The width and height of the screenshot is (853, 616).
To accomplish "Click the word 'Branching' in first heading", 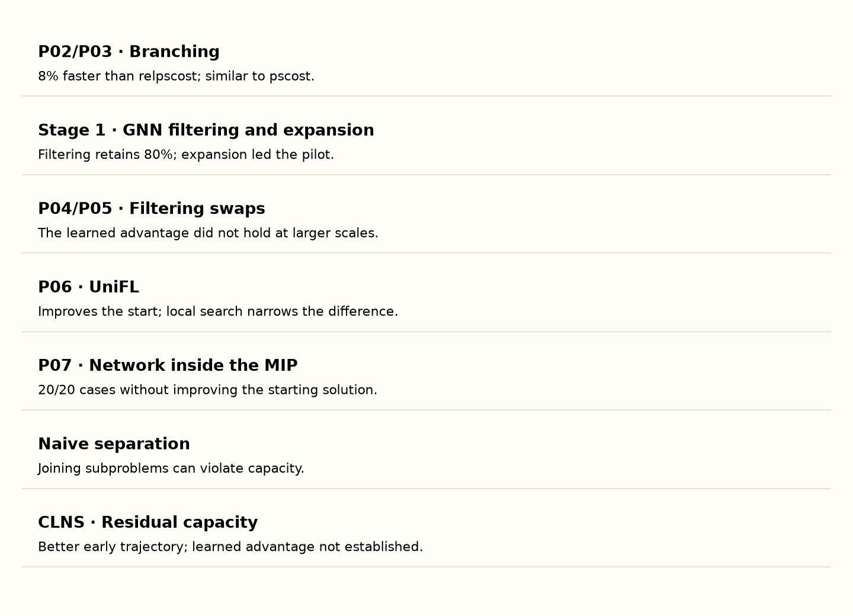I will 174,52.
